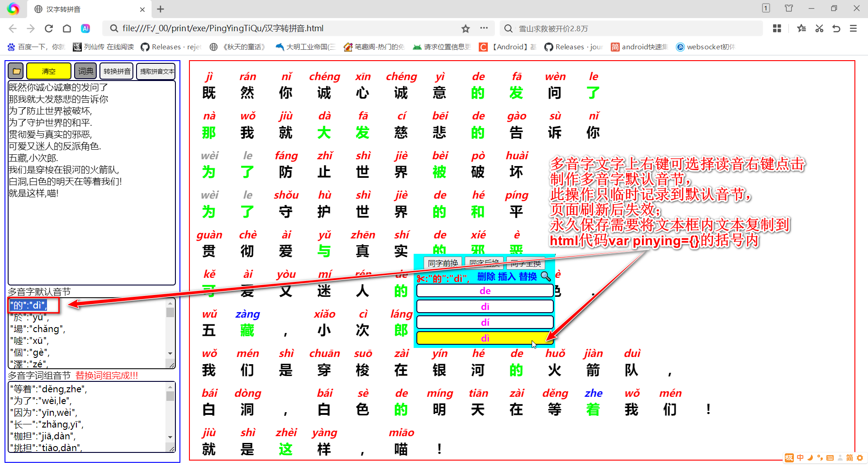The width and height of the screenshot is (868, 466).
Task: Click scroll-down arrow of phrase syllable box
Action: pyautogui.click(x=170, y=437)
